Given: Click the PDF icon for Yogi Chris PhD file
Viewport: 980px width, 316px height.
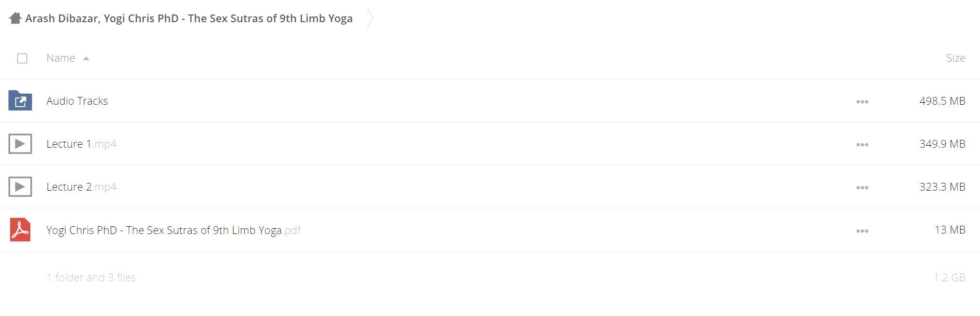Looking at the screenshot, I should click(20, 230).
